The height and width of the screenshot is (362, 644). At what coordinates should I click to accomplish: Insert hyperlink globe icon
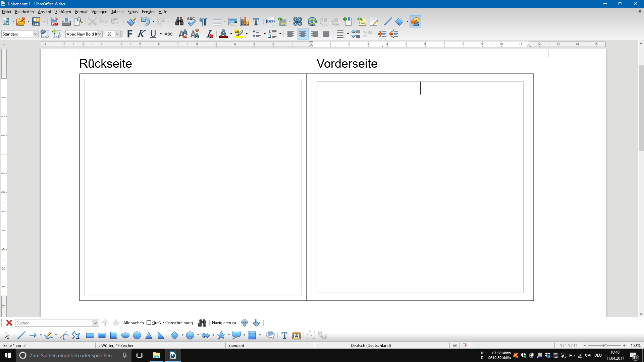[x=312, y=22]
